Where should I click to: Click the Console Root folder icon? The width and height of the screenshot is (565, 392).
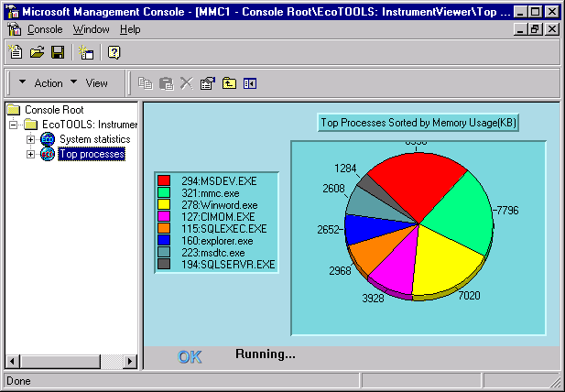14,110
